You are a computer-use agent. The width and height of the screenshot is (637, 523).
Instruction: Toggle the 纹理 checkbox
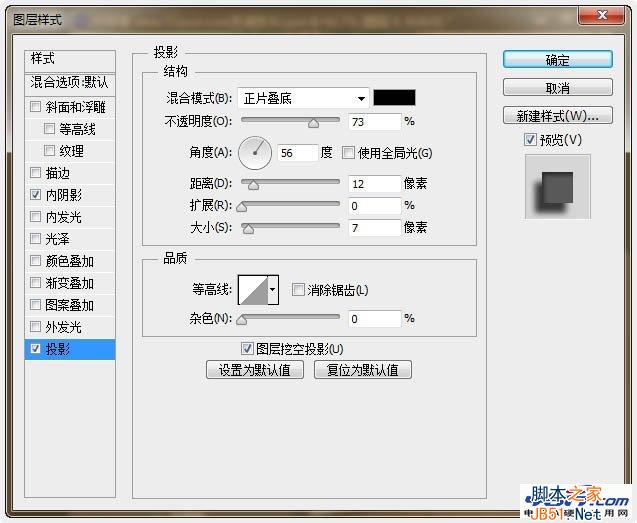[x=49, y=151]
